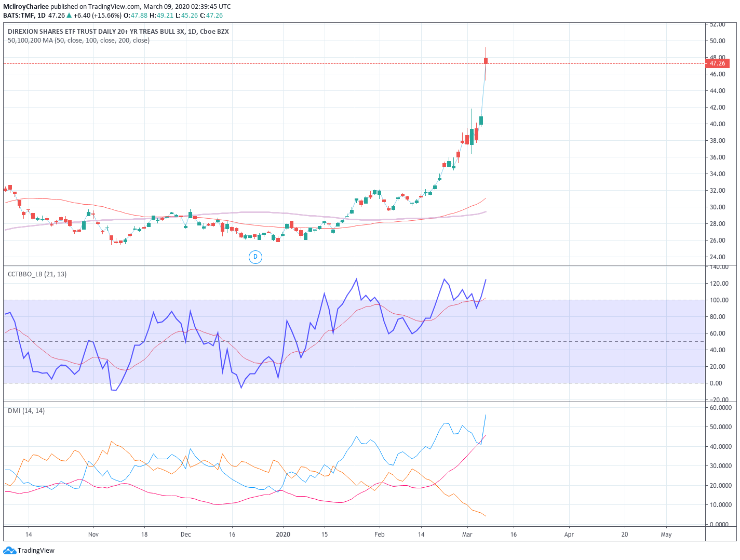The image size is (740, 560).
Task: Click the '+6.40 (+15.66%)' change value
Action: click(97, 16)
